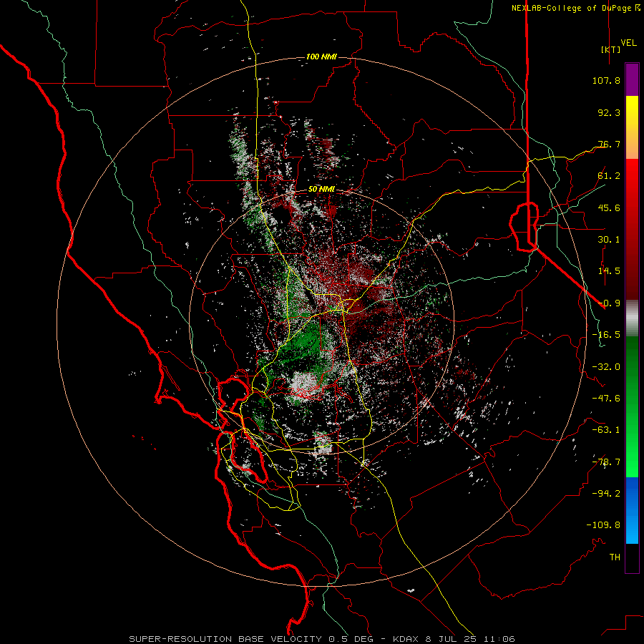The image size is (644, 644).
Task: Click the -47.6 velocity scale value
Action: click(x=606, y=399)
